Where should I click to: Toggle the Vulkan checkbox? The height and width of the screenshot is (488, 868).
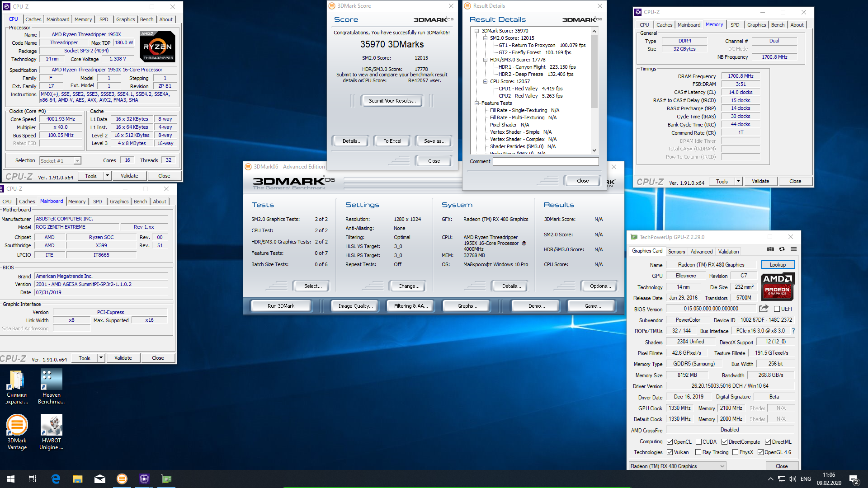click(x=670, y=452)
